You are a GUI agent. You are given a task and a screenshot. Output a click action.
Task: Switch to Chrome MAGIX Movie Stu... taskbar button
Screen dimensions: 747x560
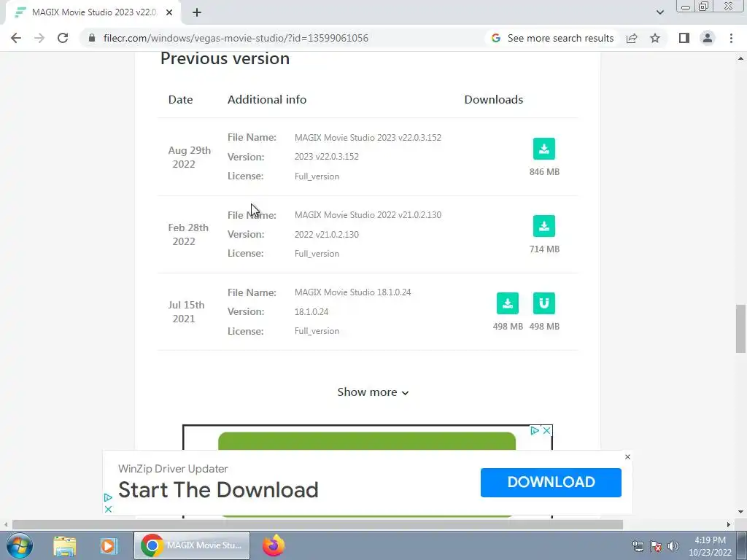click(192, 545)
